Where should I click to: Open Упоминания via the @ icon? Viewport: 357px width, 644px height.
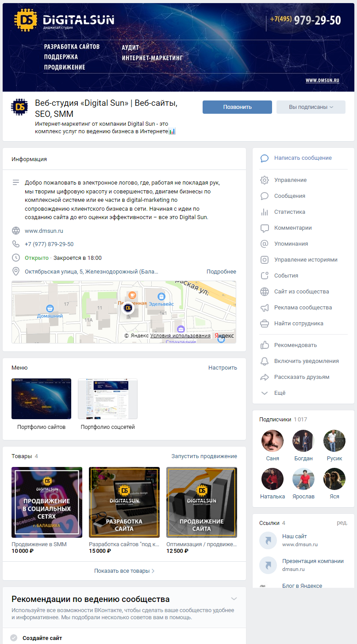[x=265, y=243]
